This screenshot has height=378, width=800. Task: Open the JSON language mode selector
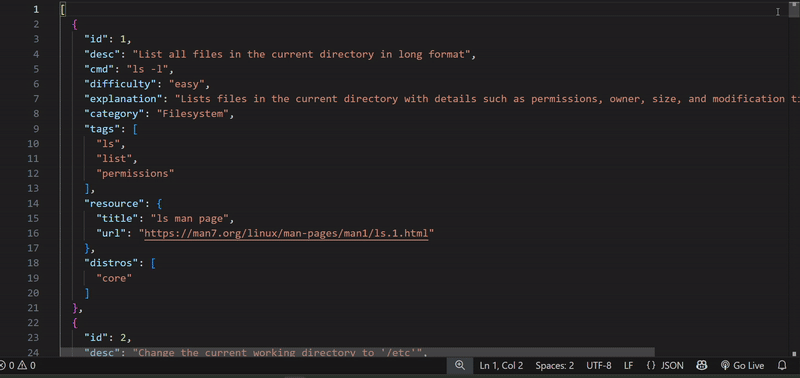pyautogui.click(x=665, y=365)
